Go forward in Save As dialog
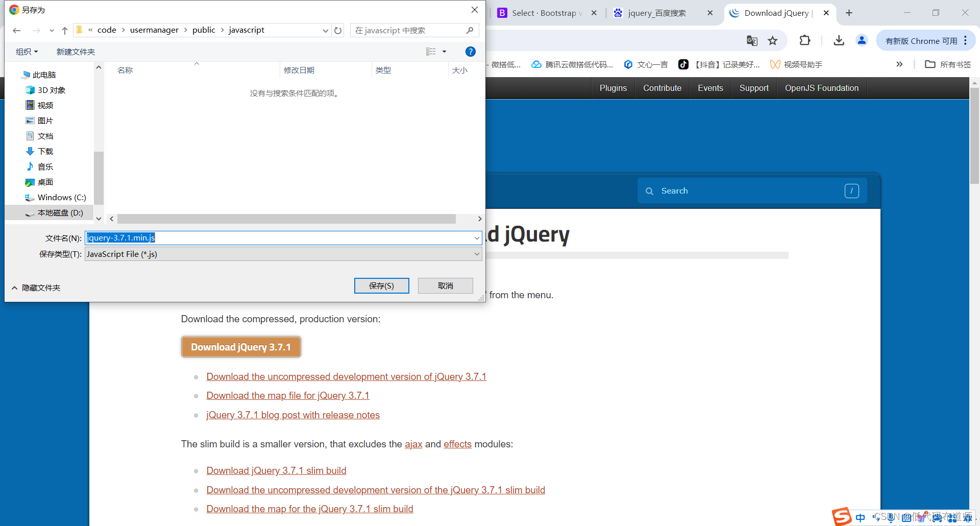The width and height of the screenshot is (980, 526). tap(36, 31)
